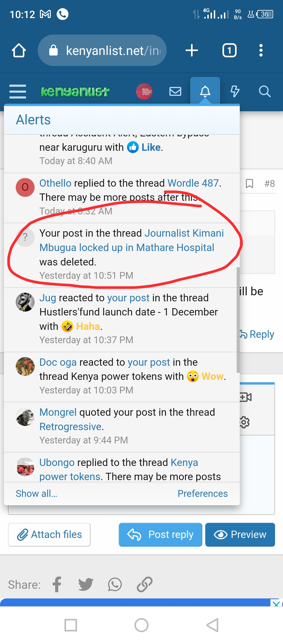Copy thread link via chain icon
This screenshot has width=283, height=644.
point(144,585)
